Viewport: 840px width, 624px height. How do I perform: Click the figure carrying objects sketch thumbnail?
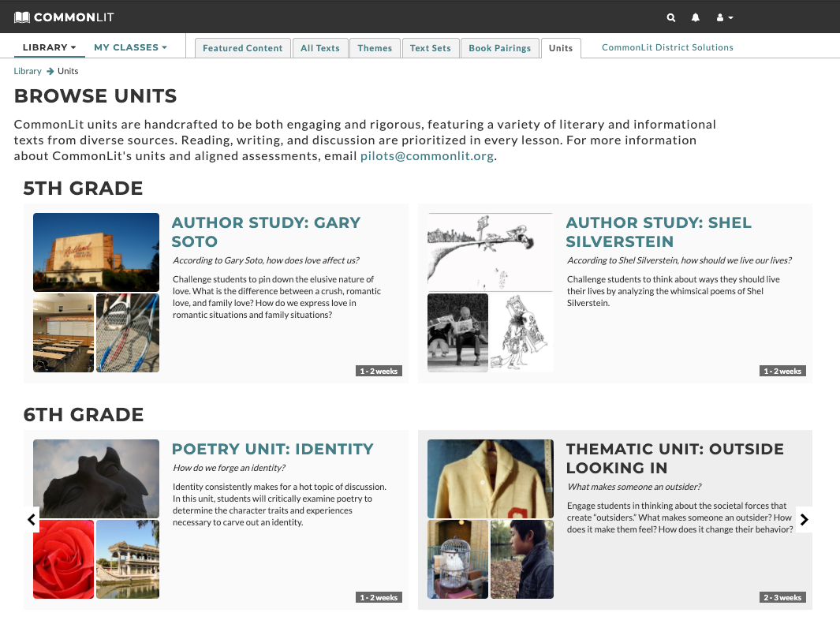[522, 333]
